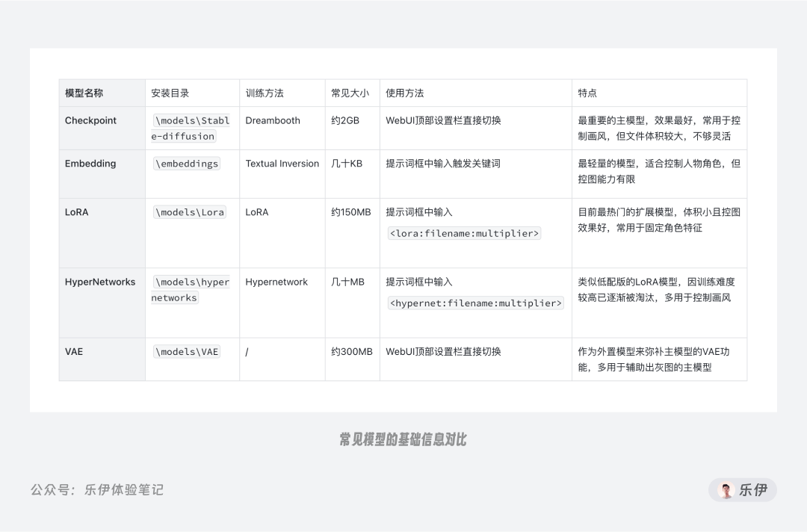This screenshot has height=532, width=807.
Task: Click the 乐伊 avatar icon
Action: pyautogui.click(x=726, y=490)
